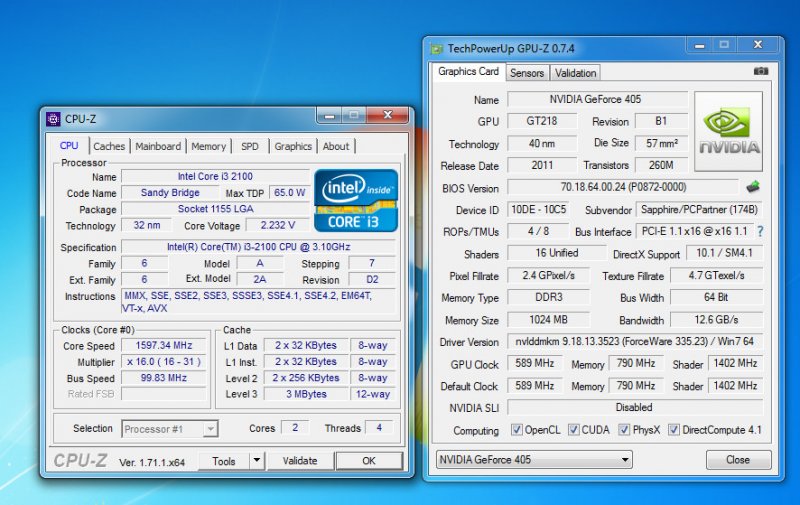800x505 pixels.
Task: Click the Revision value D2 in CPU-Z
Action: [x=372, y=280]
